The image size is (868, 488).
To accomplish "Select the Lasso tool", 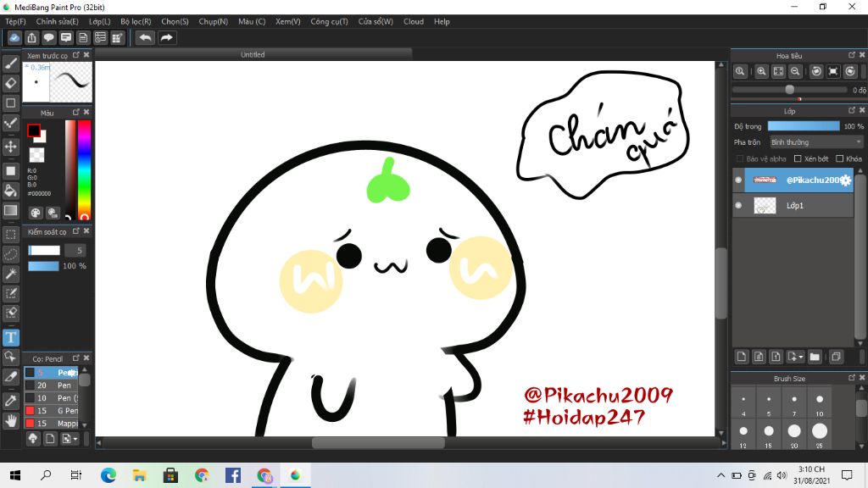I will [x=10, y=254].
